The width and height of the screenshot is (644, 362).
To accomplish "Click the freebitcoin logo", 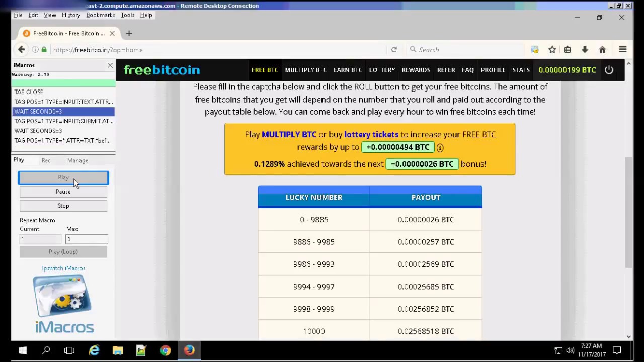I will [162, 70].
